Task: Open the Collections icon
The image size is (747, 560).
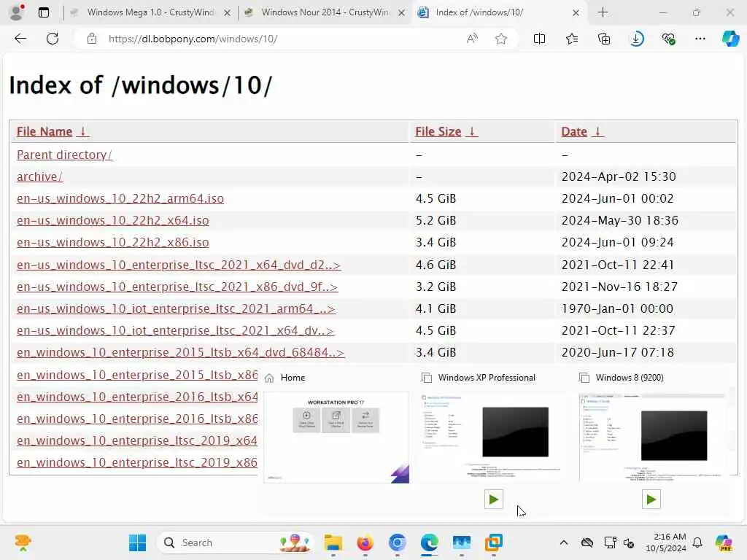Action: click(x=604, y=39)
